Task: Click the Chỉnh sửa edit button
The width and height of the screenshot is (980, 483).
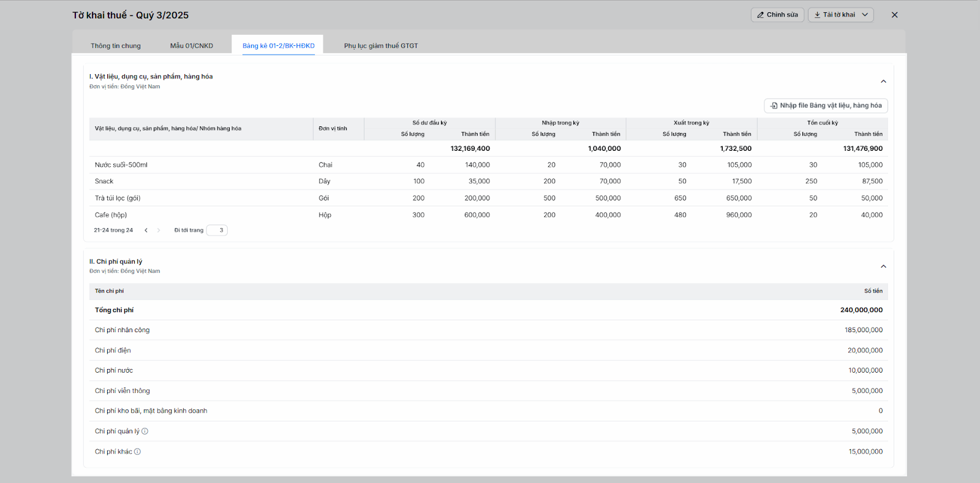Action: 777,15
